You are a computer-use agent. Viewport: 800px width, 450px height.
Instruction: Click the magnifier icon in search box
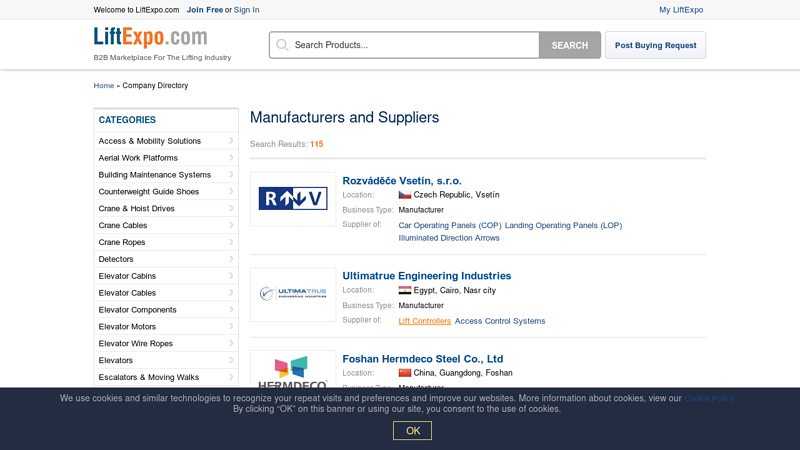pos(282,45)
